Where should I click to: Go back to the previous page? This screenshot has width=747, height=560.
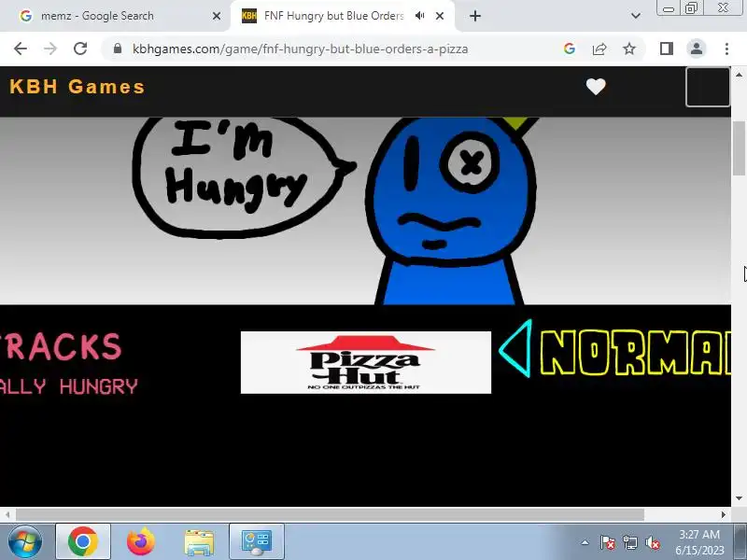(x=21, y=49)
